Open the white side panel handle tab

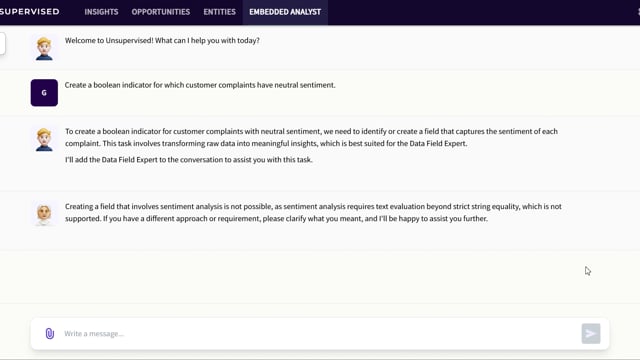(x=2, y=43)
